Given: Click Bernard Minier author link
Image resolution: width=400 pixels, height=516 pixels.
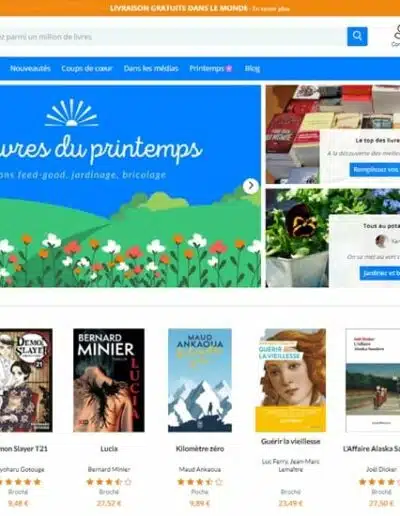Looking at the screenshot, I should click(109, 469).
